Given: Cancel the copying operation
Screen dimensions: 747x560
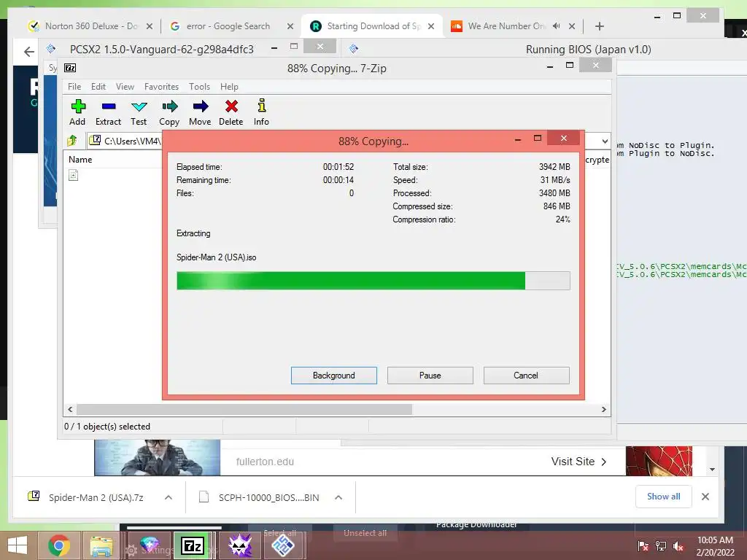Looking at the screenshot, I should 526,376.
